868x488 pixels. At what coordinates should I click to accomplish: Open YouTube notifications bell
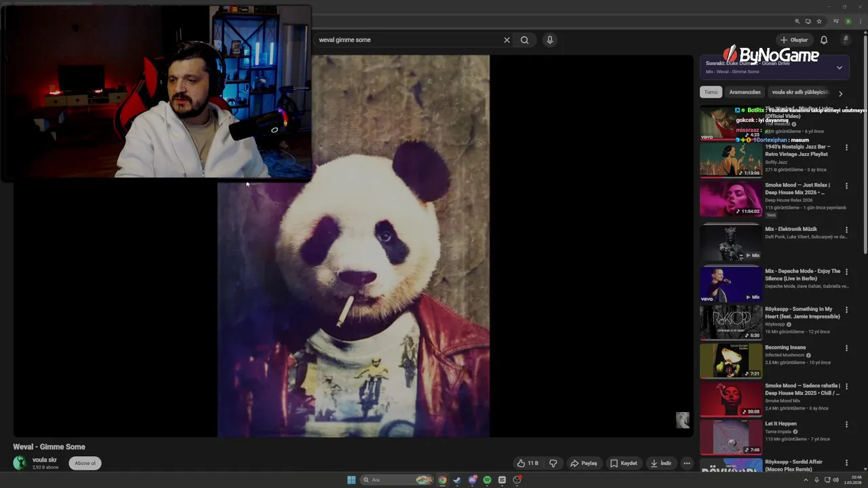pos(824,40)
